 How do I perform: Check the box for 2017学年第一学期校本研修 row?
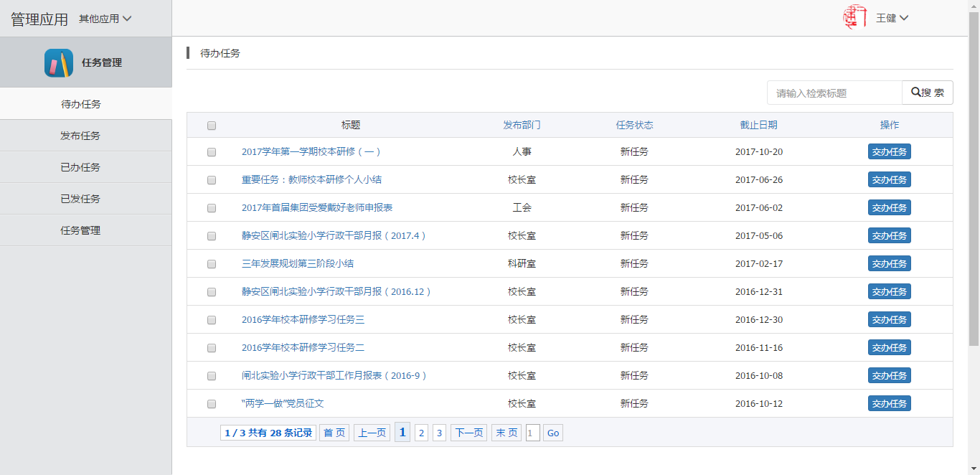pos(212,152)
